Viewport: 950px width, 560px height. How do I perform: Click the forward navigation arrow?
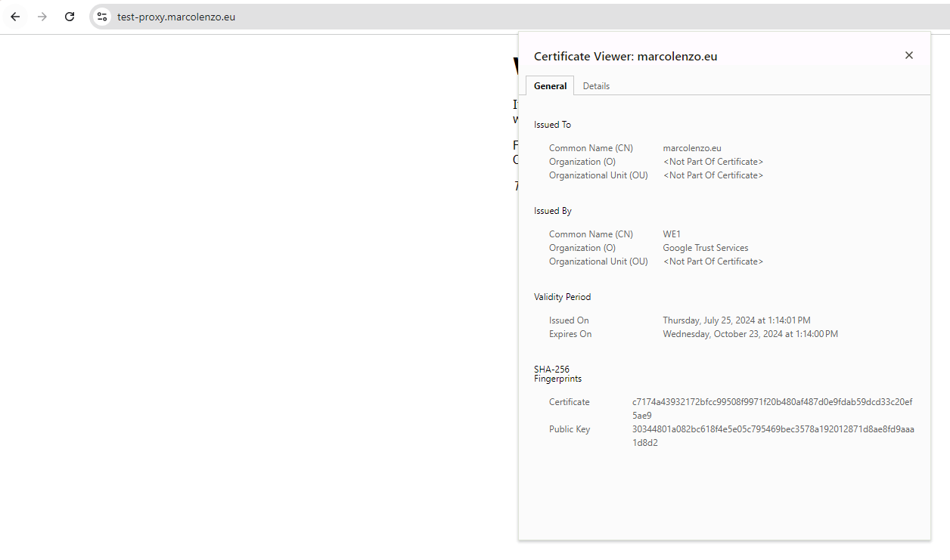point(42,17)
